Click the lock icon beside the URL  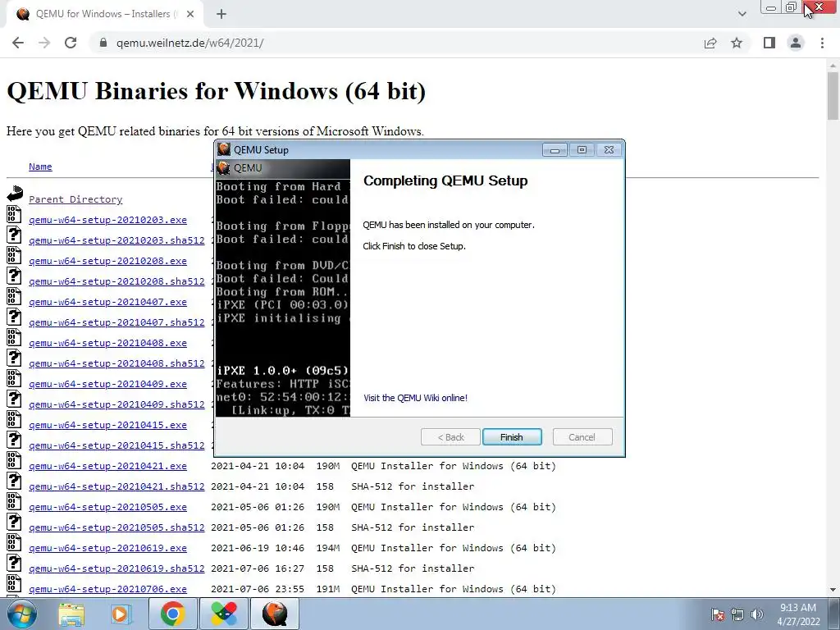pyautogui.click(x=103, y=43)
